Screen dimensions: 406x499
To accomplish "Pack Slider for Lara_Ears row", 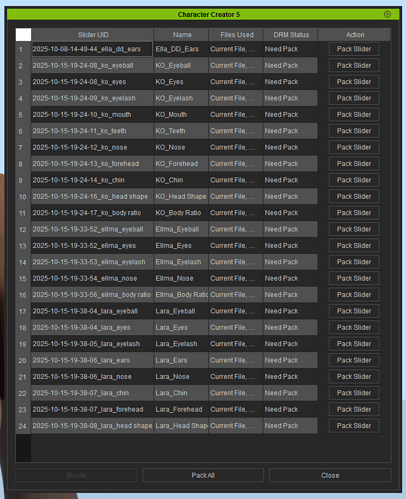I will point(354,360).
